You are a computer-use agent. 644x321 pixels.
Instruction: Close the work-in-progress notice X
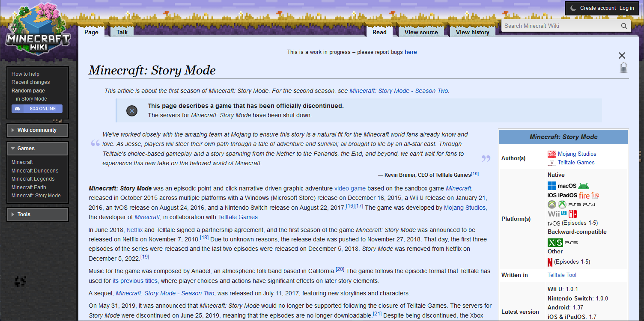tap(622, 56)
